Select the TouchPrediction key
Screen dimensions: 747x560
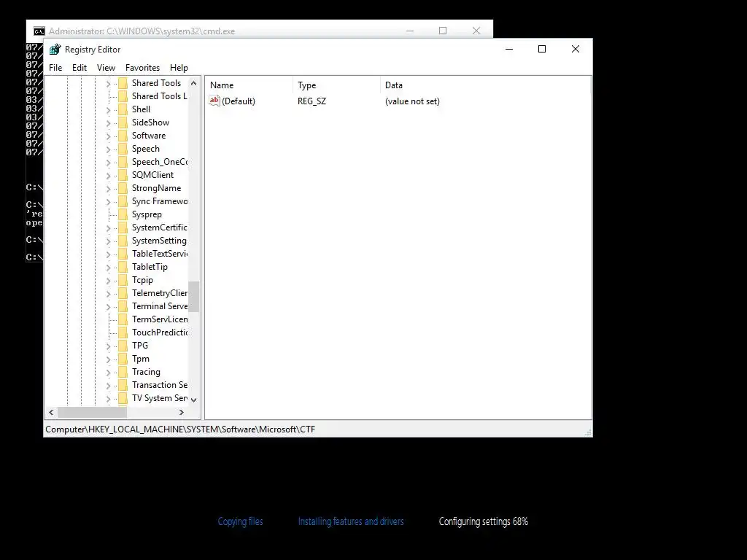tap(160, 332)
